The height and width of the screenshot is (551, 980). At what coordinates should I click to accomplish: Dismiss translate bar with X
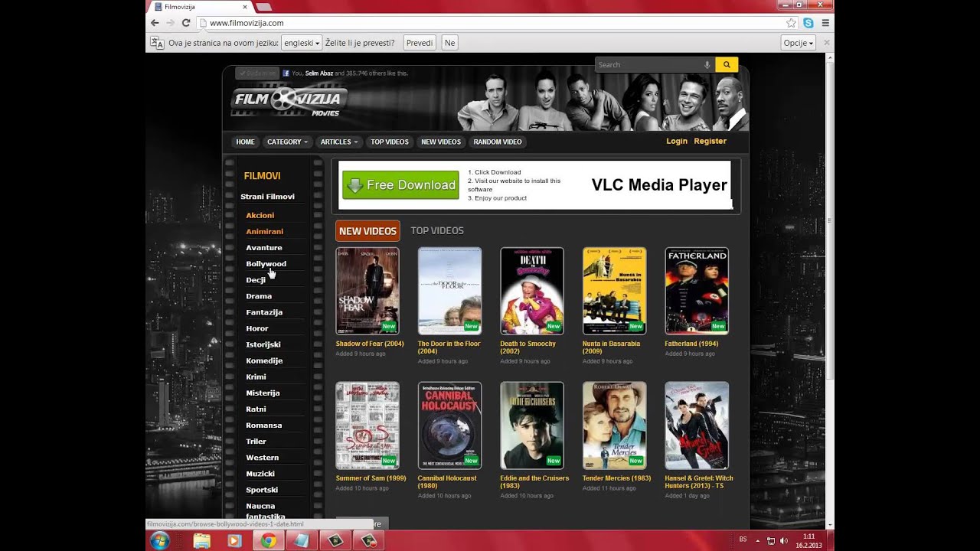[826, 43]
